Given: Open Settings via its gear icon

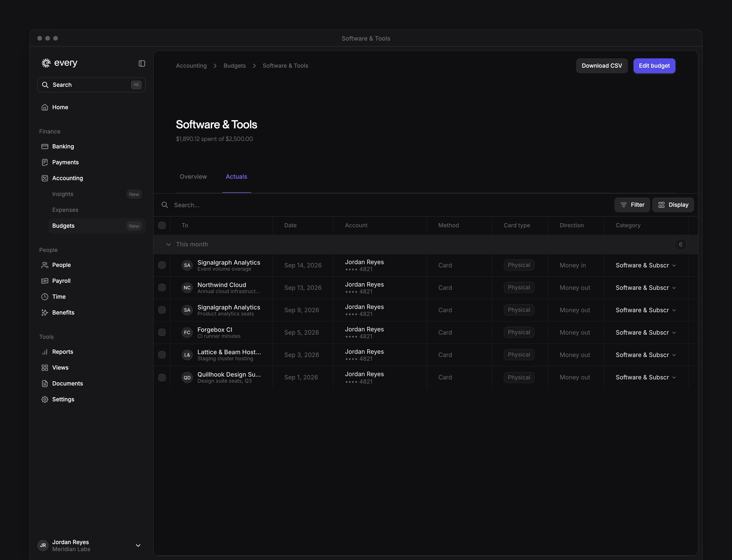Looking at the screenshot, I should [45, 399].
